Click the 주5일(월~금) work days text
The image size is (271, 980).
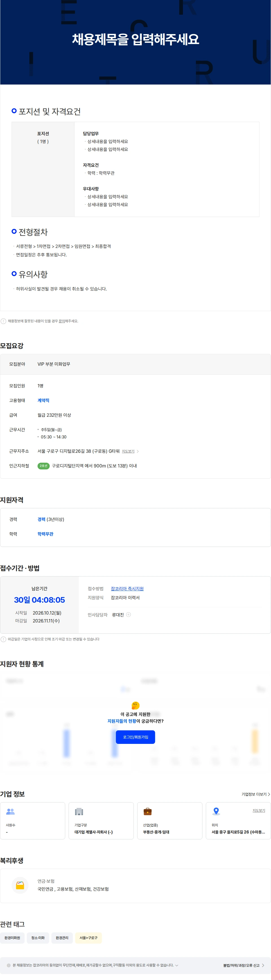click(x=51, y=430)
